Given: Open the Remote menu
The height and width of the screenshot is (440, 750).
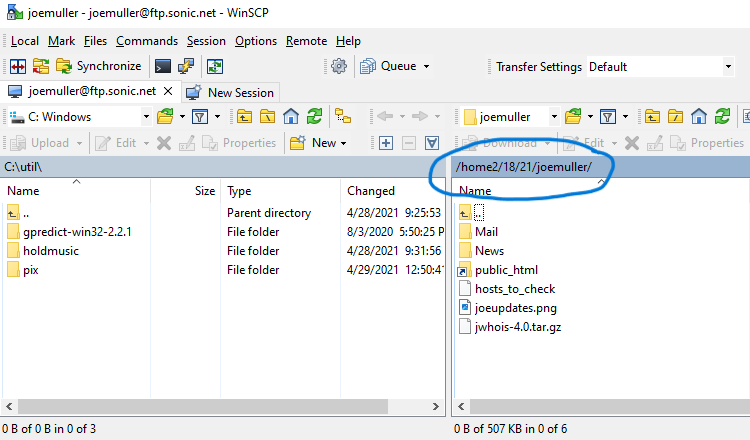Looking at the screenshot, I should [x=306, y=41].
